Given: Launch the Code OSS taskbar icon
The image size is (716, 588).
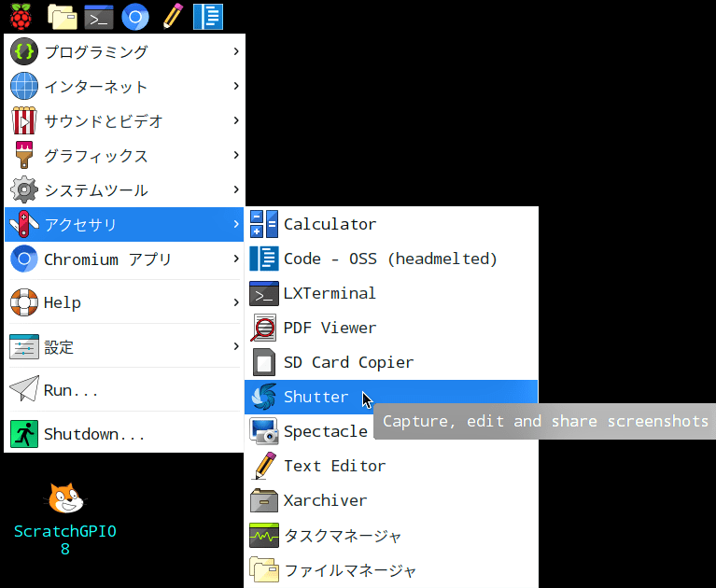Looking at the screenshot, I should (208, 17).
